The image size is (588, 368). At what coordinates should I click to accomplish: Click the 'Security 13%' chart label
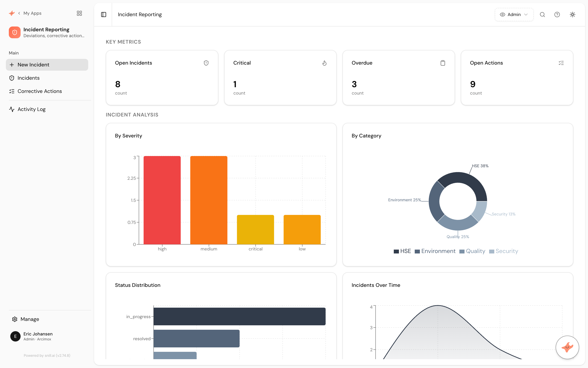pyautogui.click(x=503, y=214)
